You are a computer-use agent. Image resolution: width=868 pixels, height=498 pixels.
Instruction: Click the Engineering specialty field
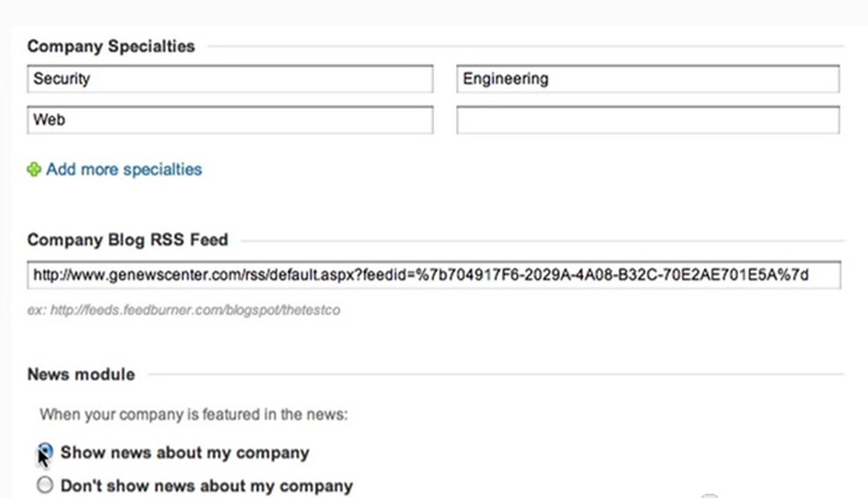tap(647, 78)
